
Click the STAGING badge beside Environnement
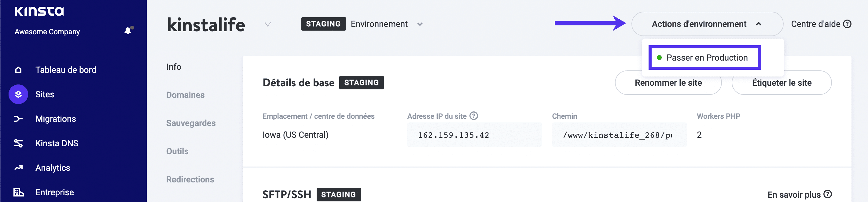323,24
